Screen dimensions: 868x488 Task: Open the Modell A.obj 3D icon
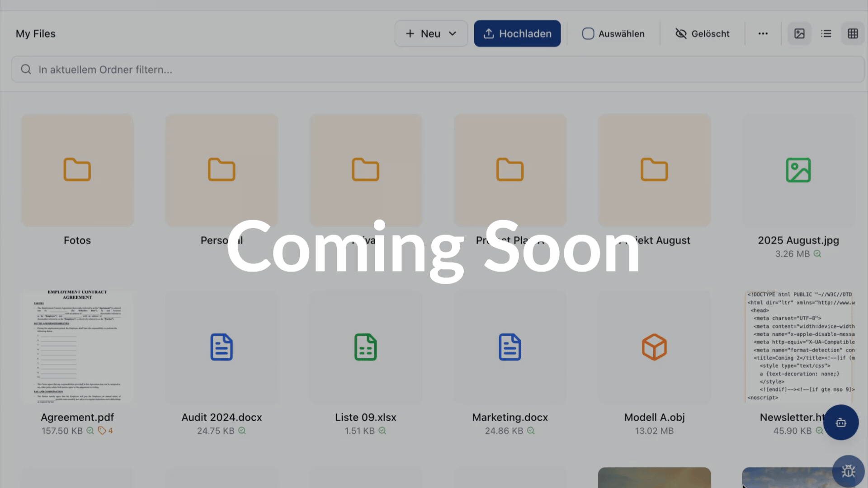654,347
